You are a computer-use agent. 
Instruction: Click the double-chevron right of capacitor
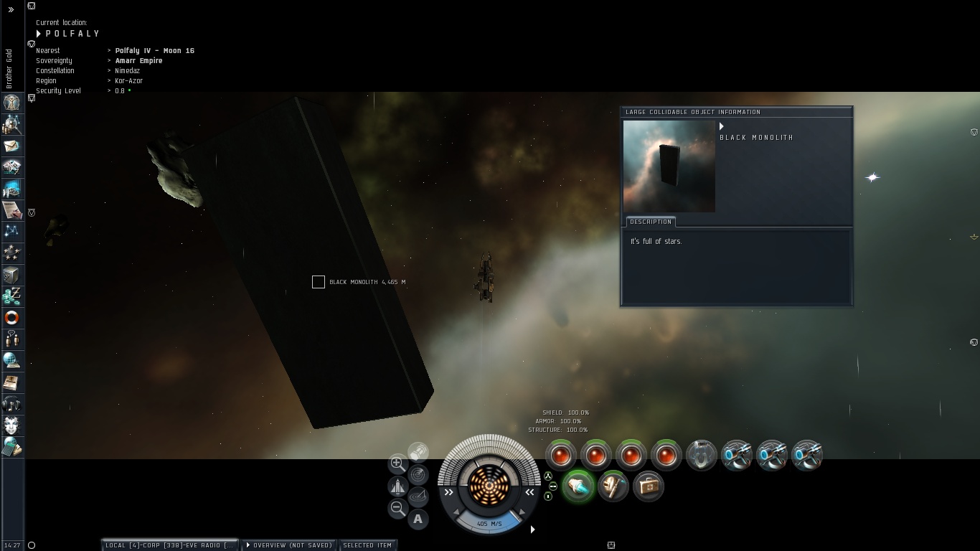[529, 492]
